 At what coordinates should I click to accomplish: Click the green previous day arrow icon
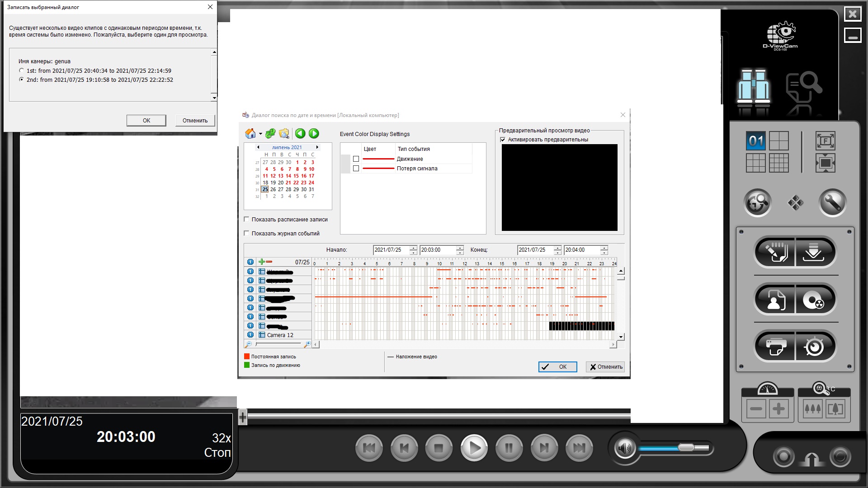pos(300,133)
